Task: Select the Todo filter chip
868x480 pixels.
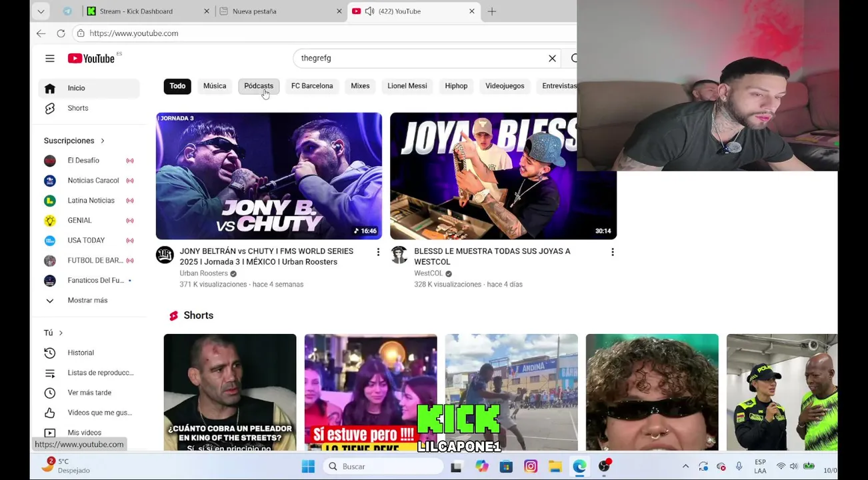Action: click(177, 86)
